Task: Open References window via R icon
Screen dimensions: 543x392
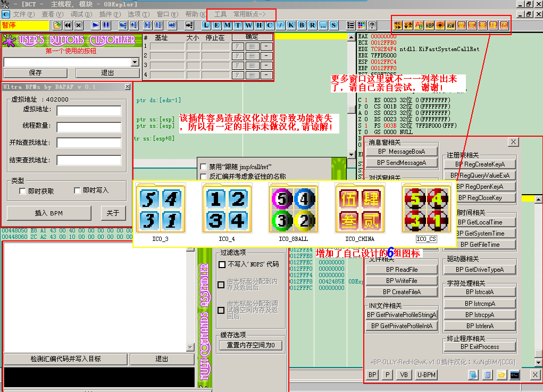Action: 312,26
